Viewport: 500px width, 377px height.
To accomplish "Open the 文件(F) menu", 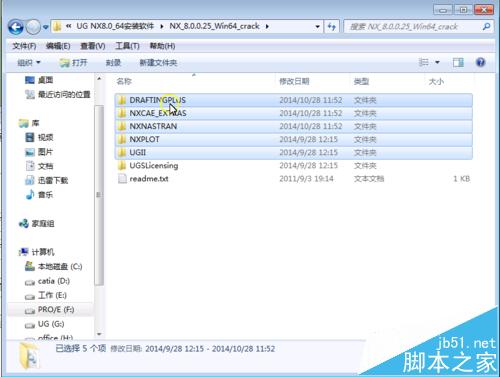I will coord(24,46).
